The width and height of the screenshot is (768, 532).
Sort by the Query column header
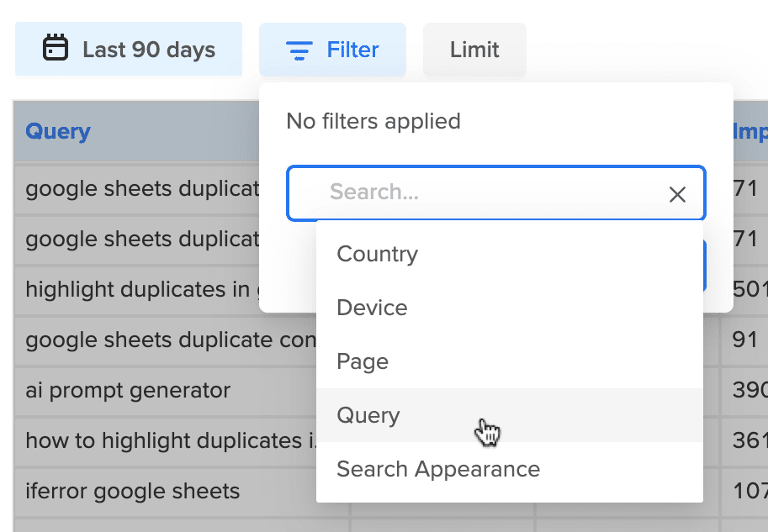pyautogui.click(x=58, y=131)
